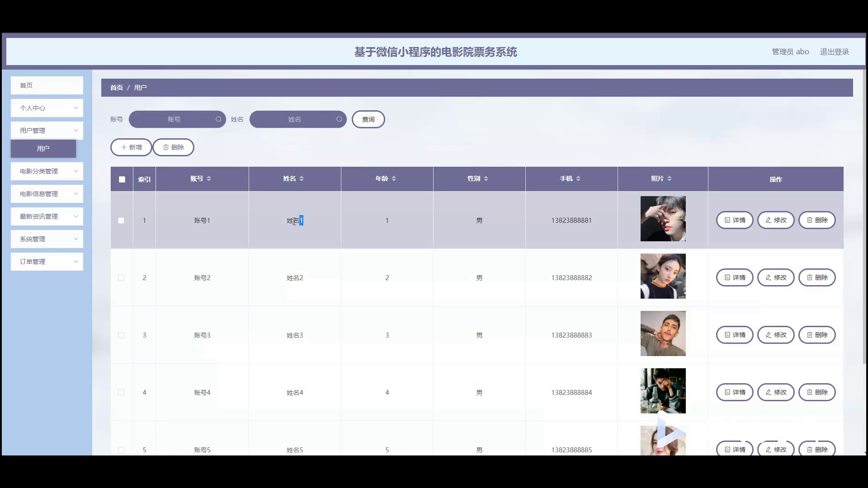868x488 pixels.
Task: Click the 姓名2 cell
Action: click(x=295, y=278)
